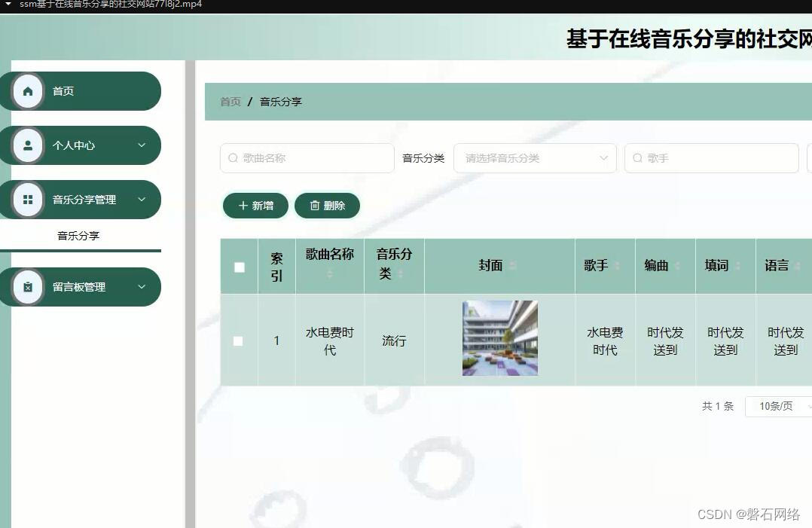Open the 10条/页 page size dropdown
The image size is (812, 528).
click(778, 406)
